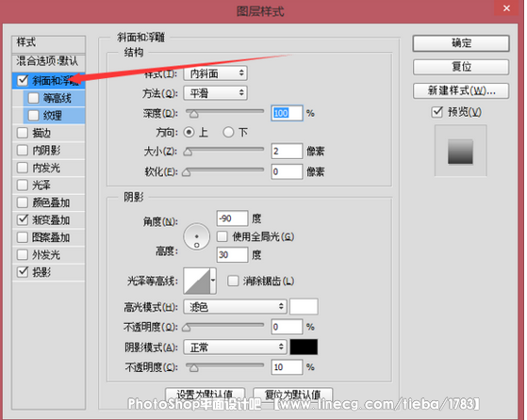The height and width of the screenshot is (420, 527).
Task: Click the 深度 slider handle
Action: coord(193,115)
